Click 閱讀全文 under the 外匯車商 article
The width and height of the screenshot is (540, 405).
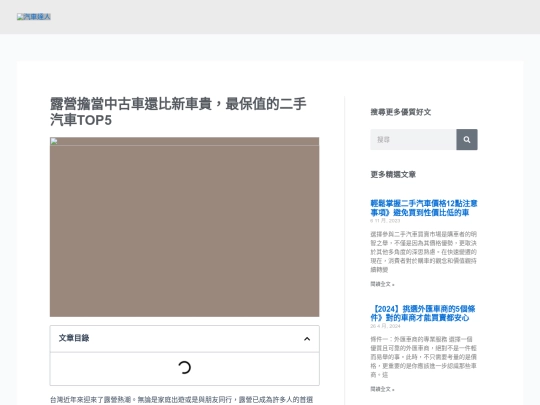click(x=382, y=389)
